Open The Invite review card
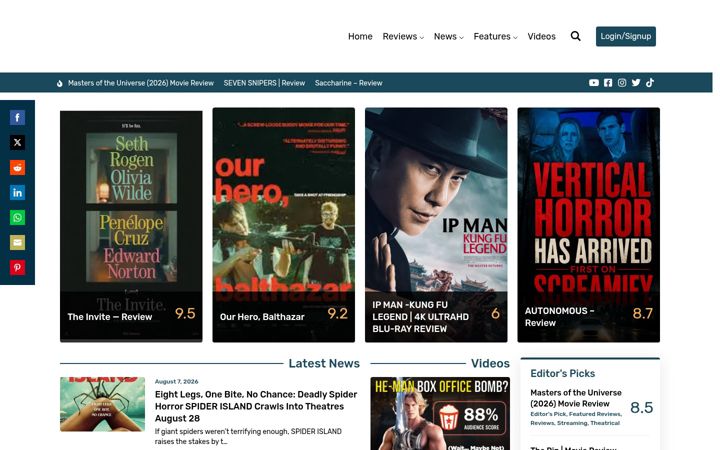This screenshot has width=720, height=450. 131,226
